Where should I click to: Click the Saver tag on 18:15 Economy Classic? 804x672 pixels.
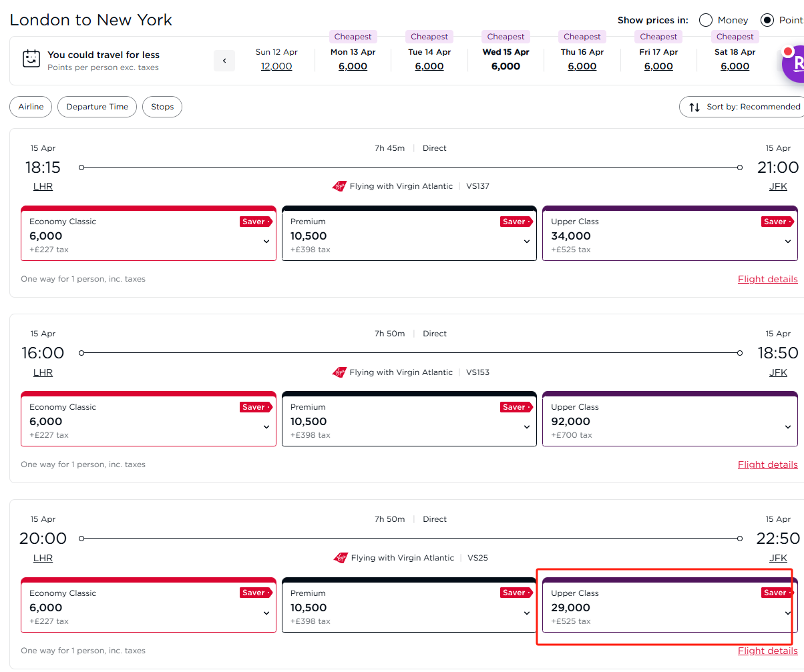pos(256,222)
